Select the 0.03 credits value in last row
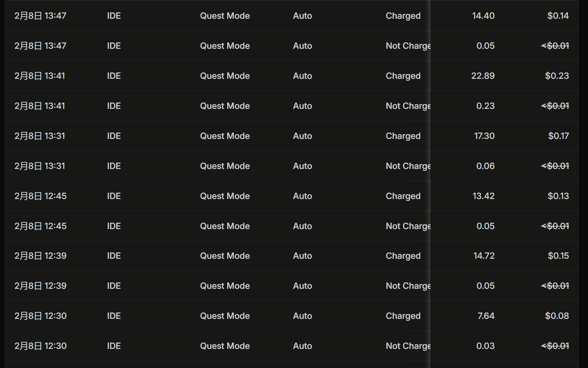588x368 pixels. click(x=485, y=346)
